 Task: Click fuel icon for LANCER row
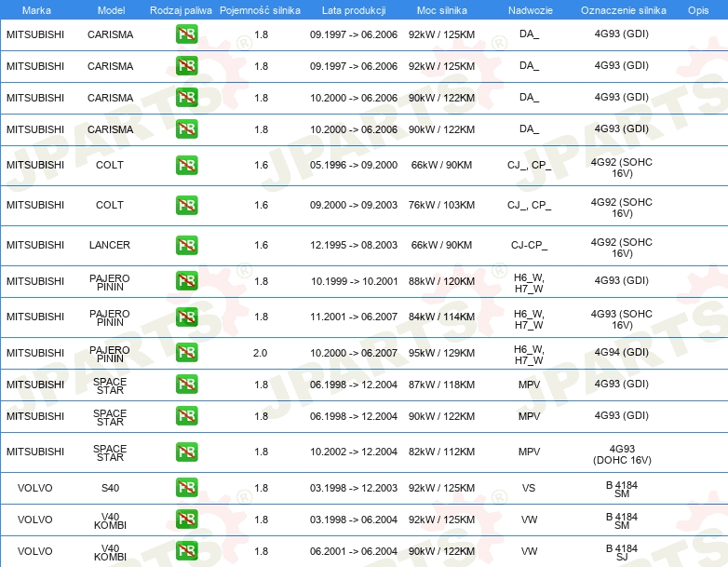coord(186,245)
